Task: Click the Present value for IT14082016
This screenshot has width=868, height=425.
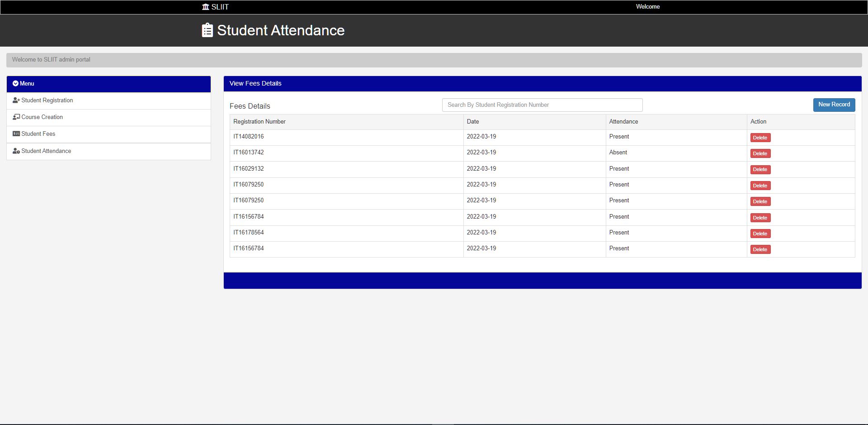Action: (x=619, y=137)
